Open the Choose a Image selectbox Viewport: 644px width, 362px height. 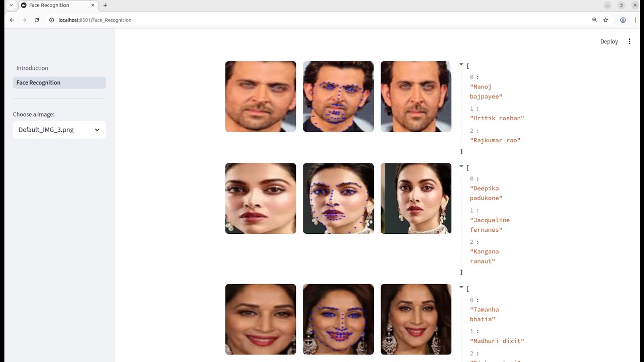(59, 130)
